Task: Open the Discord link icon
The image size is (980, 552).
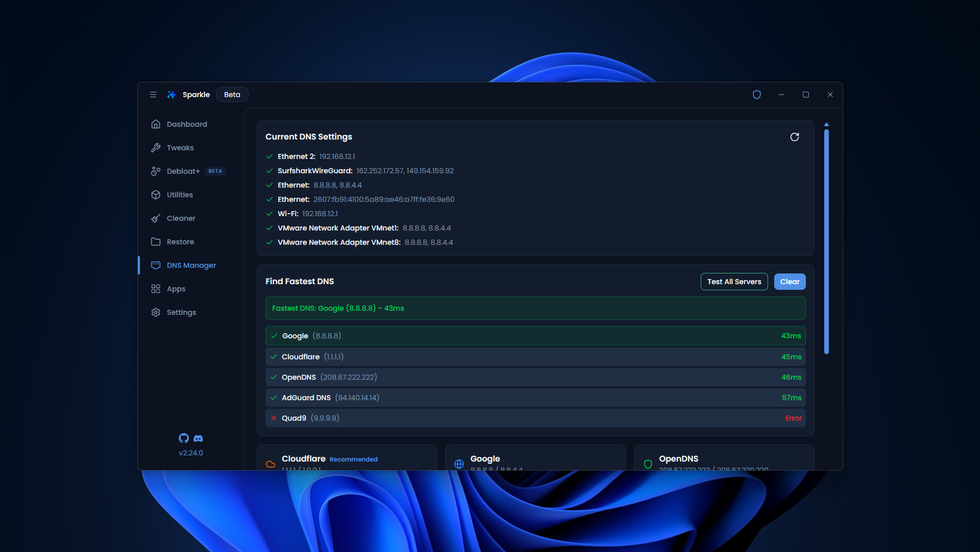Action: click(x=198, y=439)
